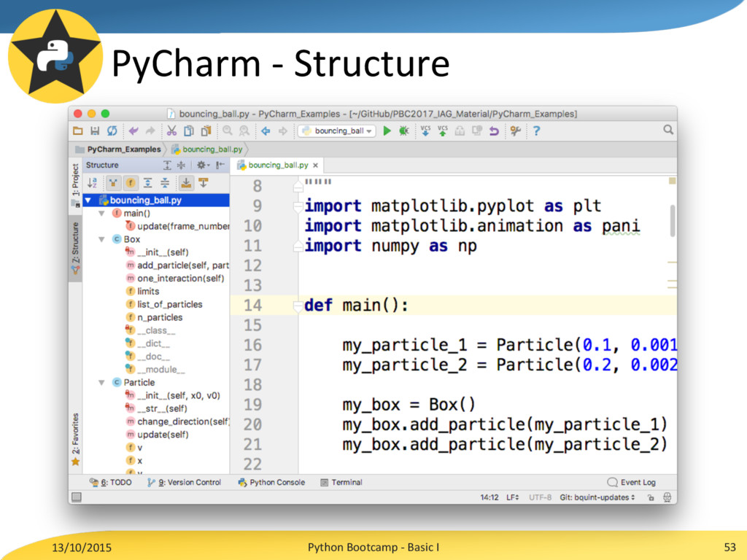Click the Cut scissors icon
Screen dimensions: 747x560
point(171,131)
